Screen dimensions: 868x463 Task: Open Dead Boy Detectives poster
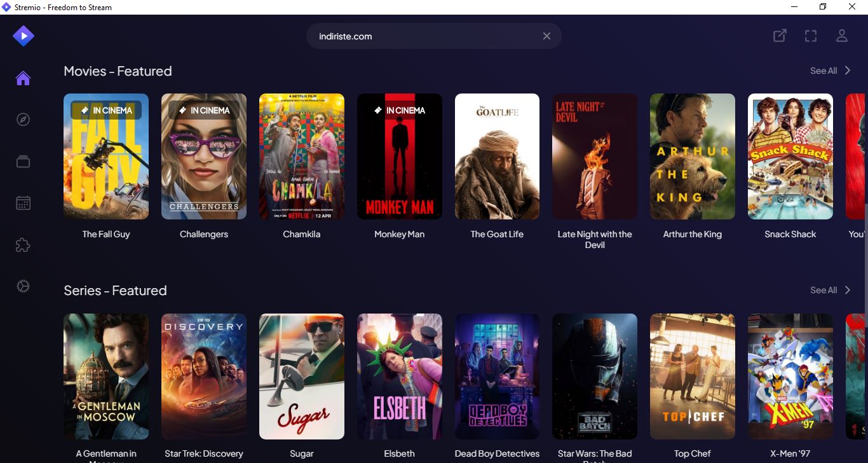(497, 376)
